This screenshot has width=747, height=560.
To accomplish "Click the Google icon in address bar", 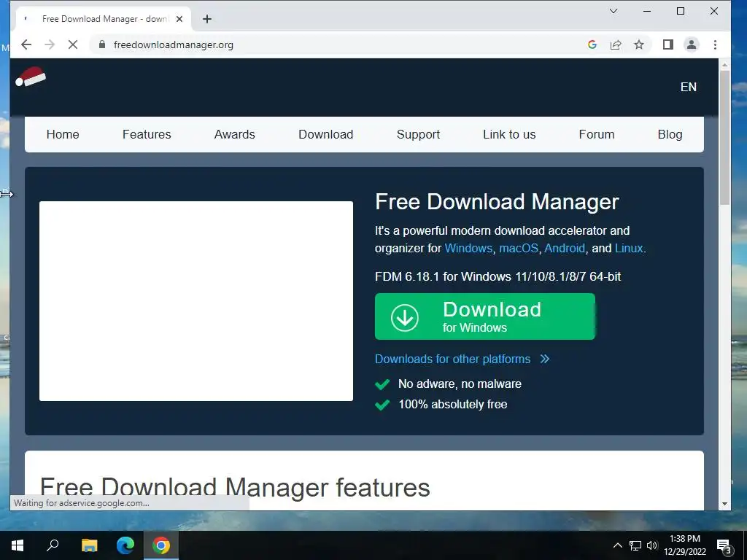I will point(592,44).
